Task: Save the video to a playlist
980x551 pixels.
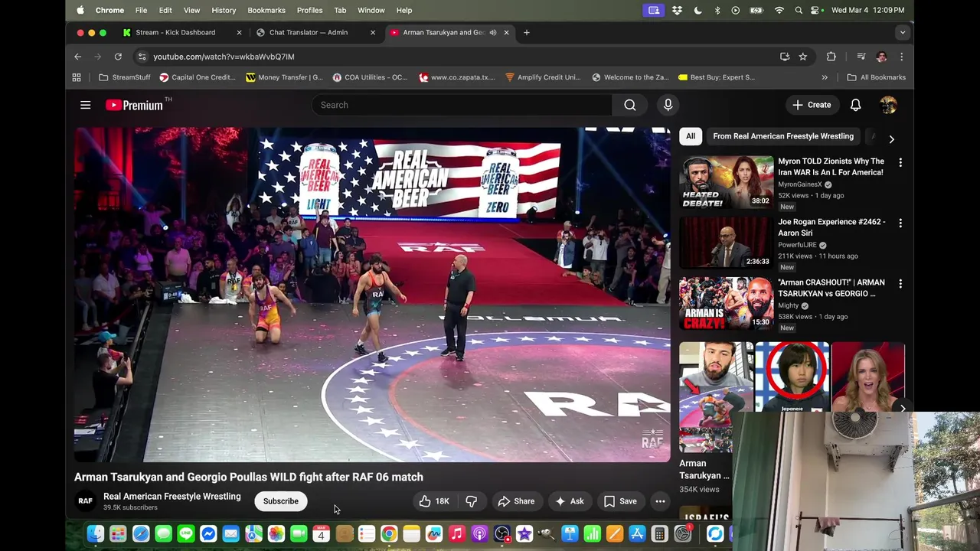Action: click(620, 501)
